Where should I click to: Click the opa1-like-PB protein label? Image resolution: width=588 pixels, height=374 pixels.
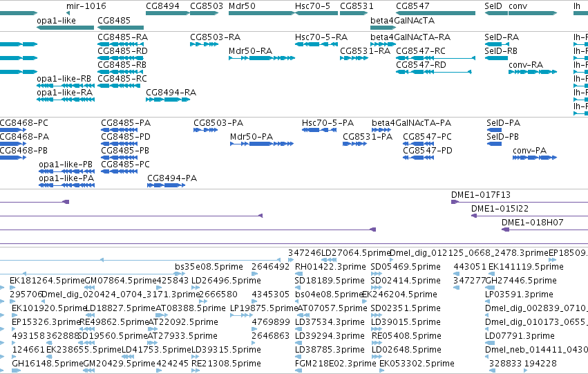(x=66, y=165)
